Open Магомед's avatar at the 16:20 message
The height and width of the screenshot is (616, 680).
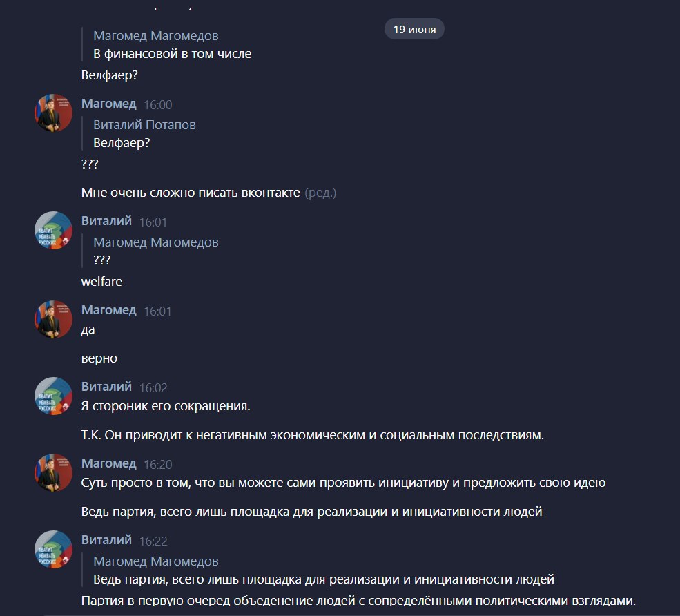pos(53,473)
